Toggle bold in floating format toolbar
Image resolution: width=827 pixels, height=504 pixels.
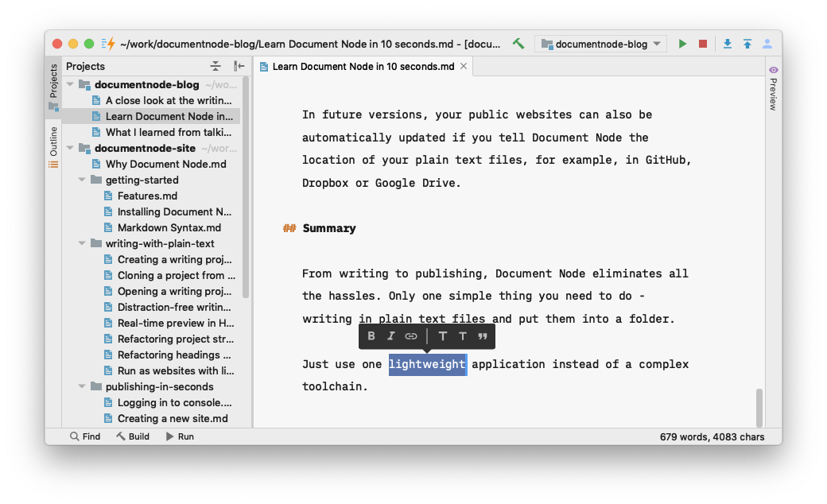tap(371, 335)
